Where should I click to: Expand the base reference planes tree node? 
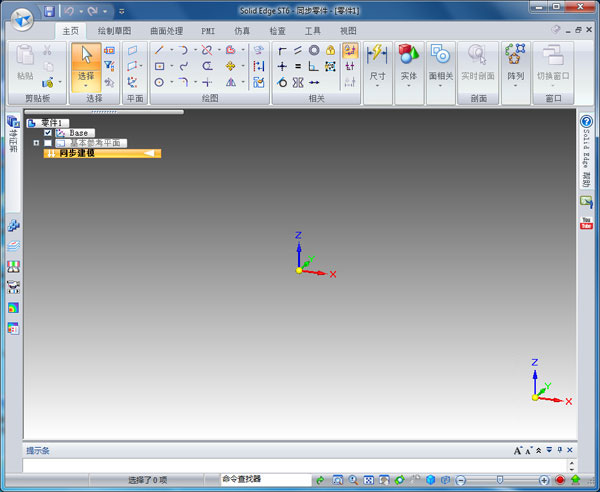click(36, 143)
